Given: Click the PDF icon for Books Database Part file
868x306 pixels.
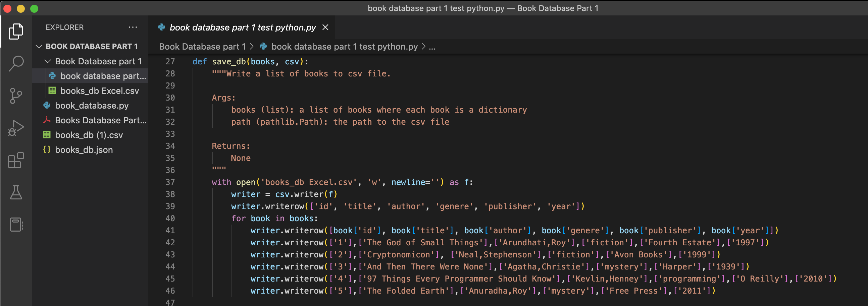Looking at the screenshot, I should click(47, 120).
